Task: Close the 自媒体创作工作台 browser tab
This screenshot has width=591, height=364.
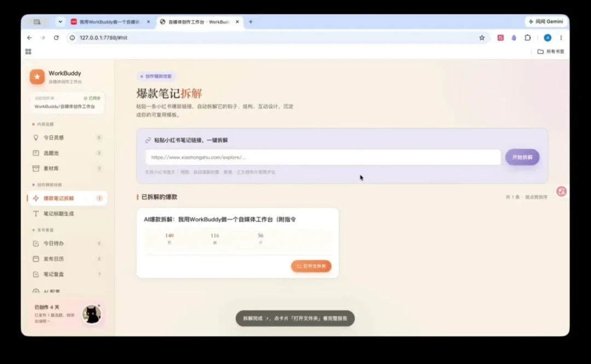Action: pos(237,22)
